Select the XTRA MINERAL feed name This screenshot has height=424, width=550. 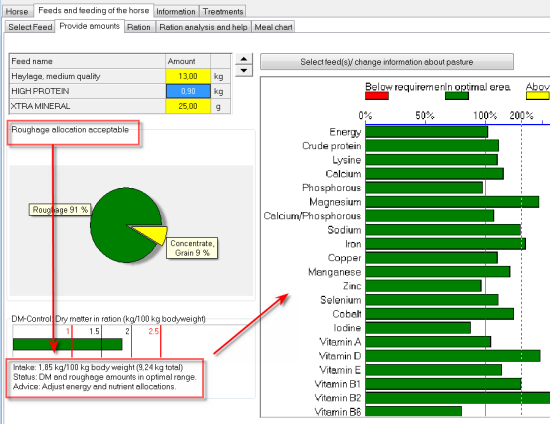pyautogui.click(x=40, y=106)
